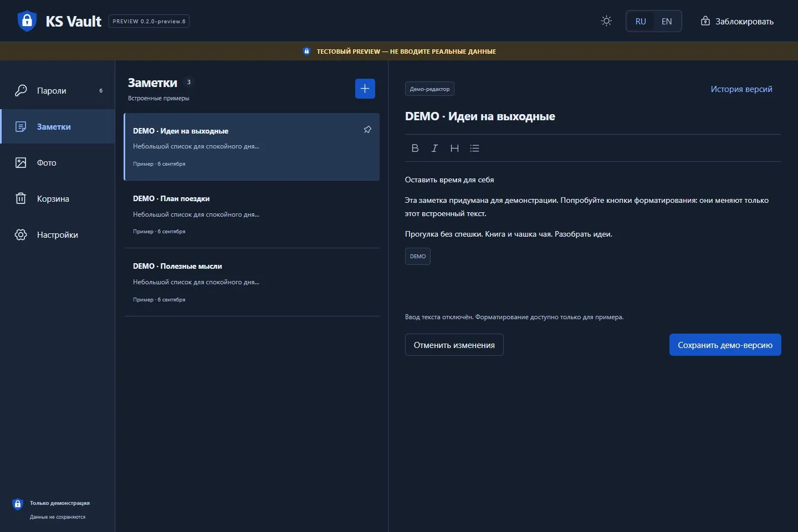Select the note DEMO · Полезные мысли

(252, 282)
